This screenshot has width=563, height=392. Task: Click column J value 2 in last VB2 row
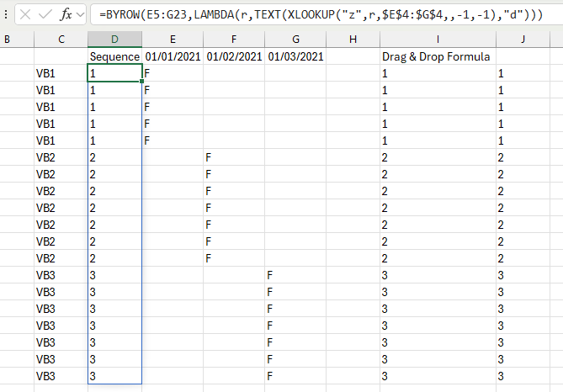523,258
